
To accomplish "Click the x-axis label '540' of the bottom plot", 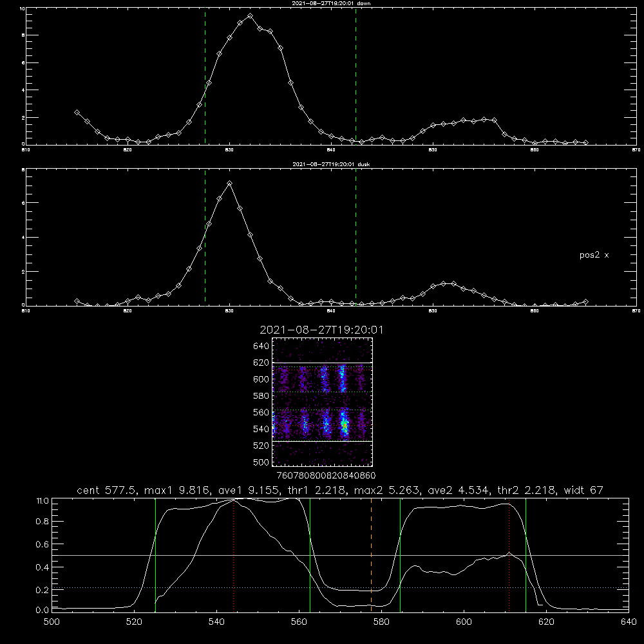I will click(216, 622).
